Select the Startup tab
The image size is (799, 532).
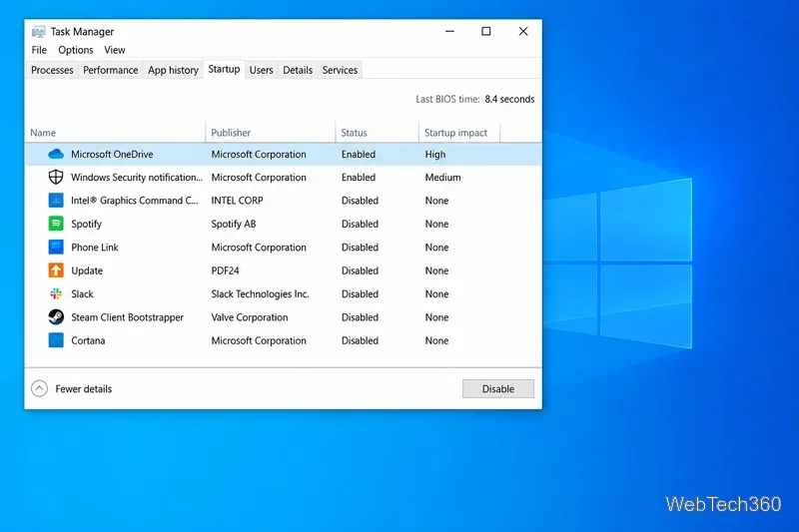pyautogui.click(x=224, y=69)
